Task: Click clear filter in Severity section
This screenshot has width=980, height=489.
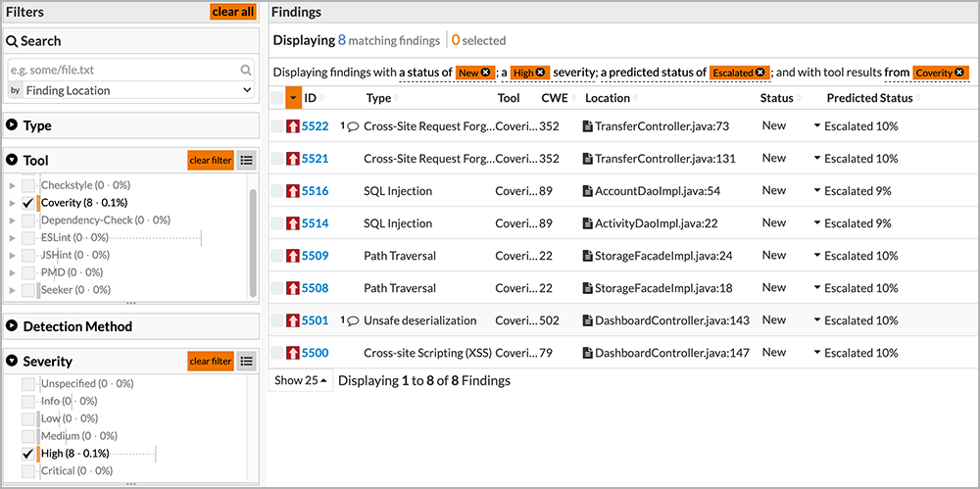Action: pyautogui.click(x=211, y=361)
